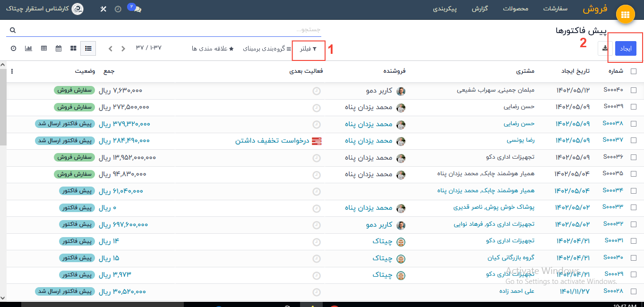Open the apps grid menu
The height and width of the screenshot is (307, 644).
625,15
